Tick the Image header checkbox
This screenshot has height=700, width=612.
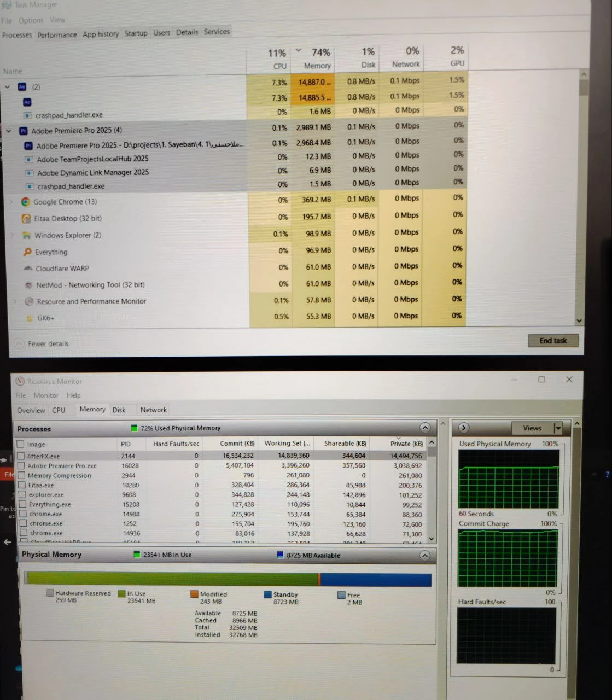pos(20,444)
